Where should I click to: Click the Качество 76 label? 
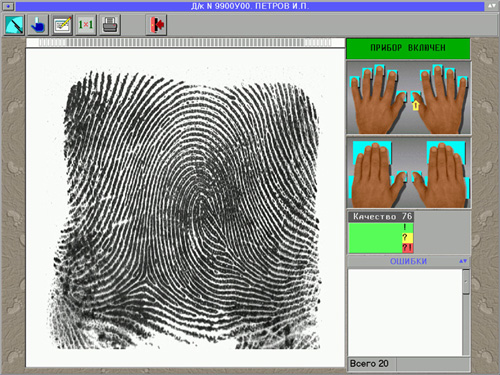tap(382, 217)
